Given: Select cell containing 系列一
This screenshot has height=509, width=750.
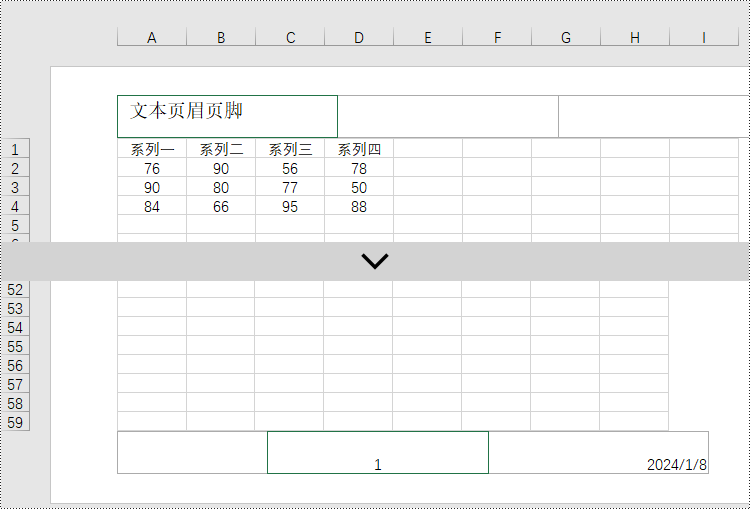Looking at the screenshot, I should 152,149.
